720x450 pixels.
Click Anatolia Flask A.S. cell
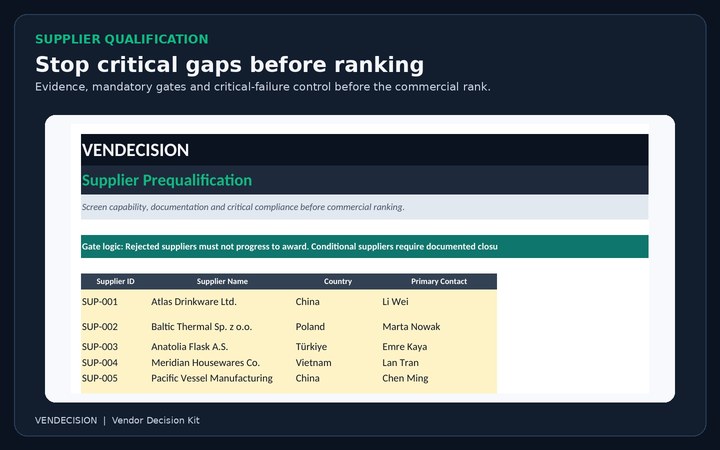coord(190,347)
